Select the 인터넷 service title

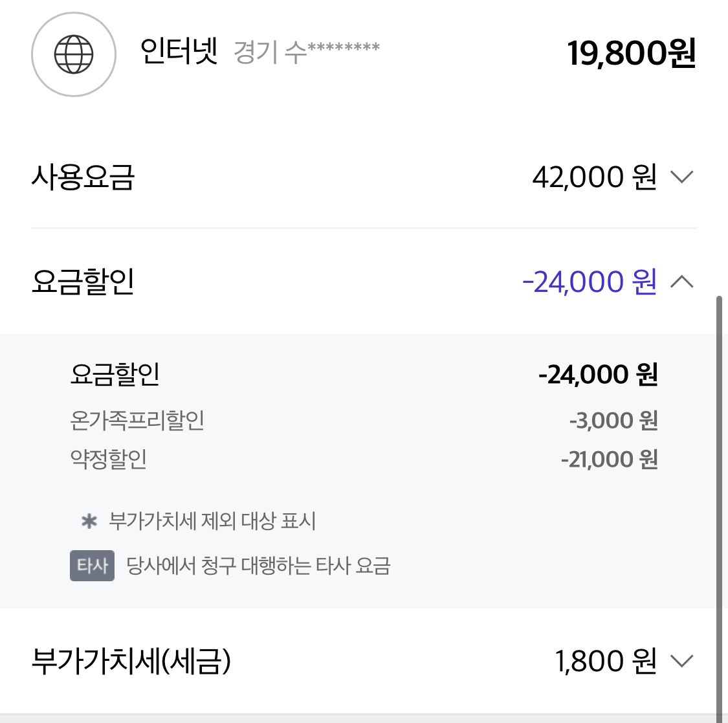click(179, 51)
